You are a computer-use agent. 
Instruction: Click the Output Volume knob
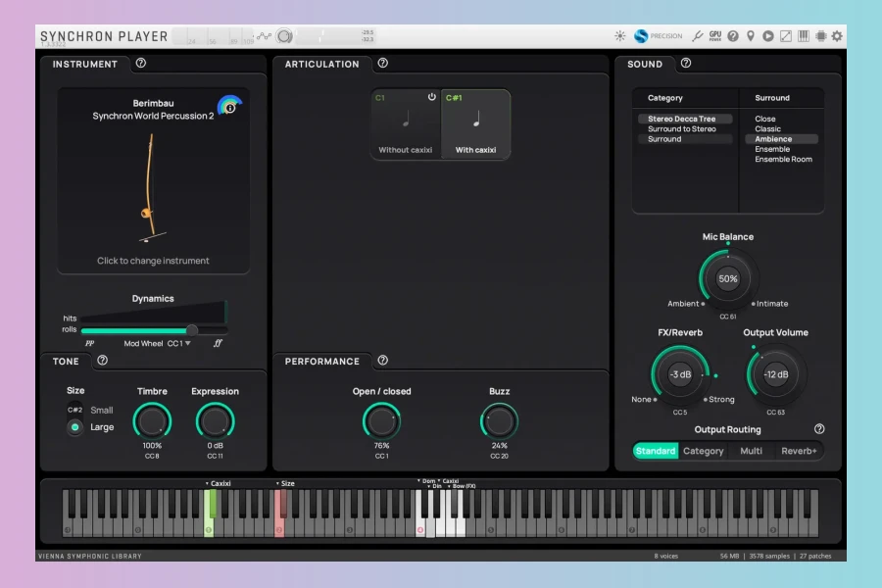(776, 374)
